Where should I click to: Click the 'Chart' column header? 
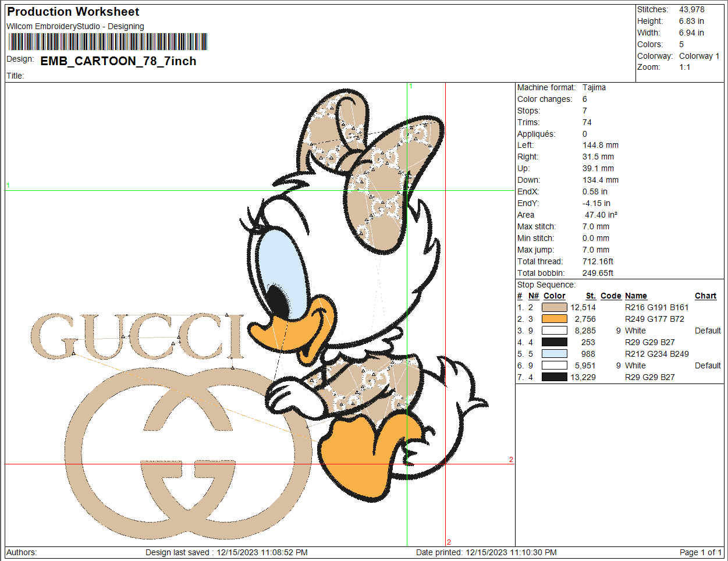tap(705, 296)
